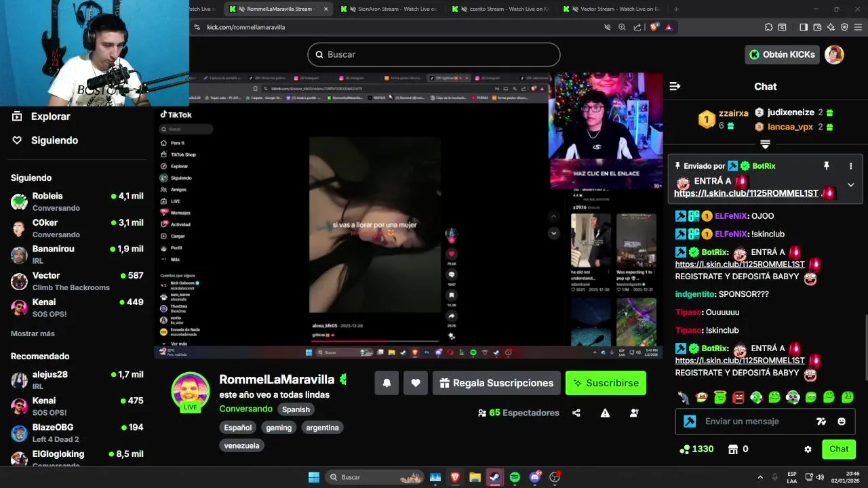Follow channel using the heart button
Screen dimensions: 868x488
(416, 383)
